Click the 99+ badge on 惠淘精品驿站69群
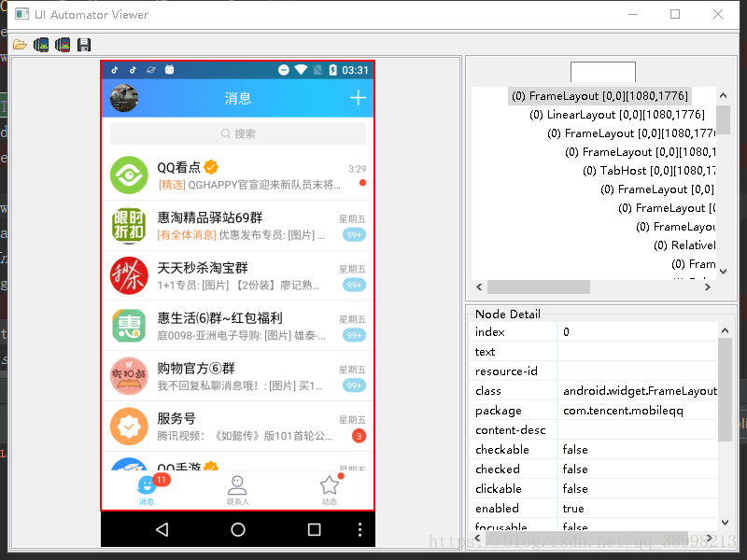The height and width of the screenshot is (560, 747). tap(354, 234)
